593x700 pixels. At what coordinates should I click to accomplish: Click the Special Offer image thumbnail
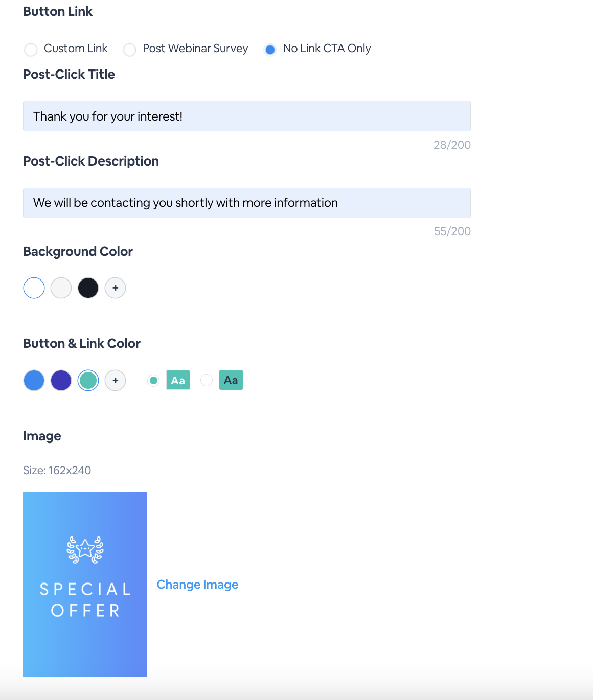[x=85, y=584]
